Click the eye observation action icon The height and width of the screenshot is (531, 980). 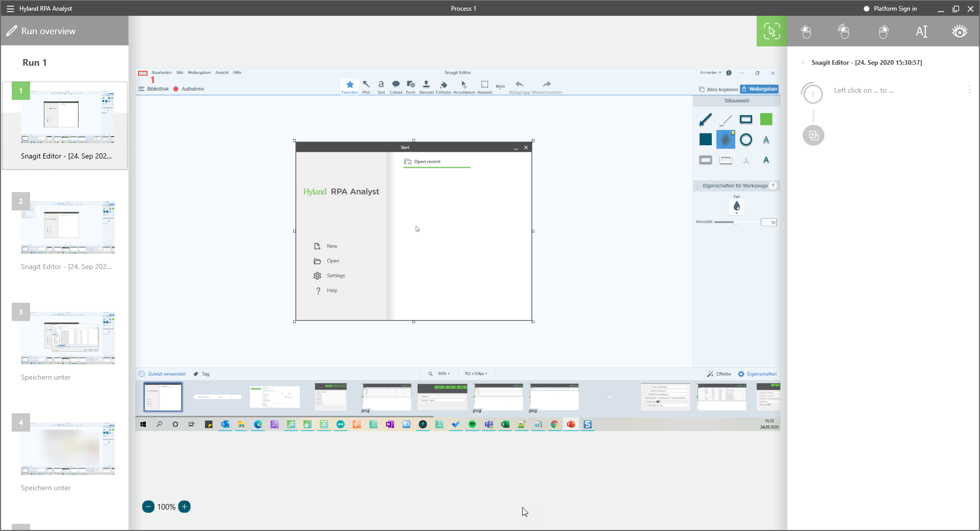click(x=960, y=31)
